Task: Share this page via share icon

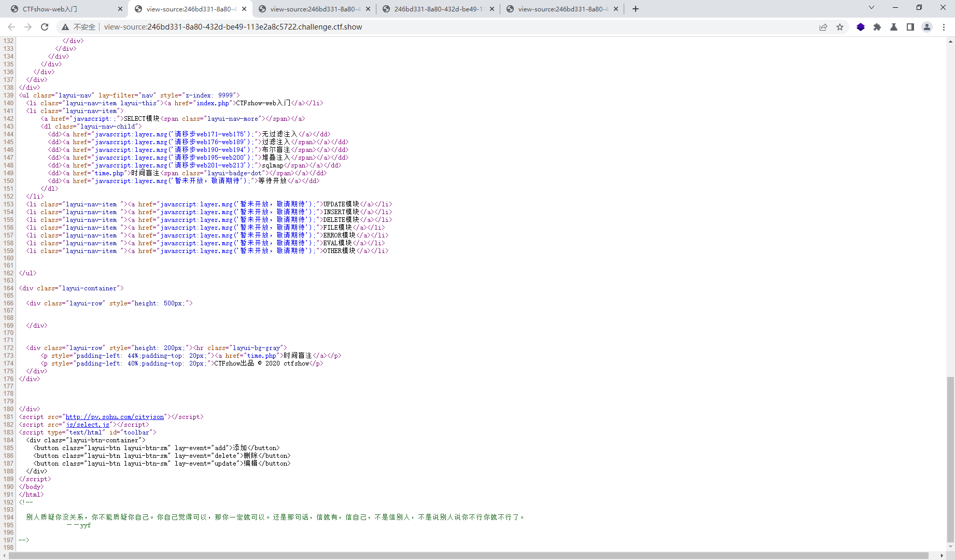Action: (823, 27)
